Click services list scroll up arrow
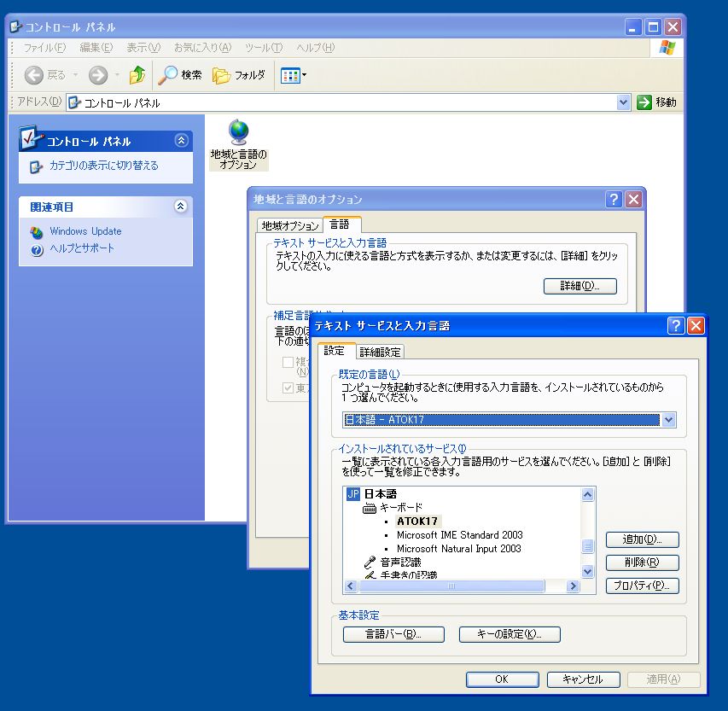This screenshot has height=711, width=728. (x=587, y=494)
